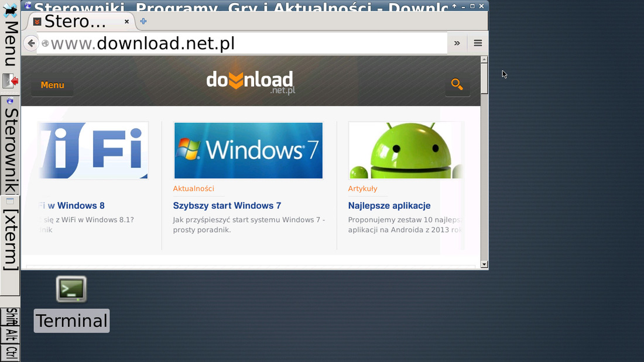The image size is (644, 362).
Task: Maximize the browser window
Action: pos(472,6)
